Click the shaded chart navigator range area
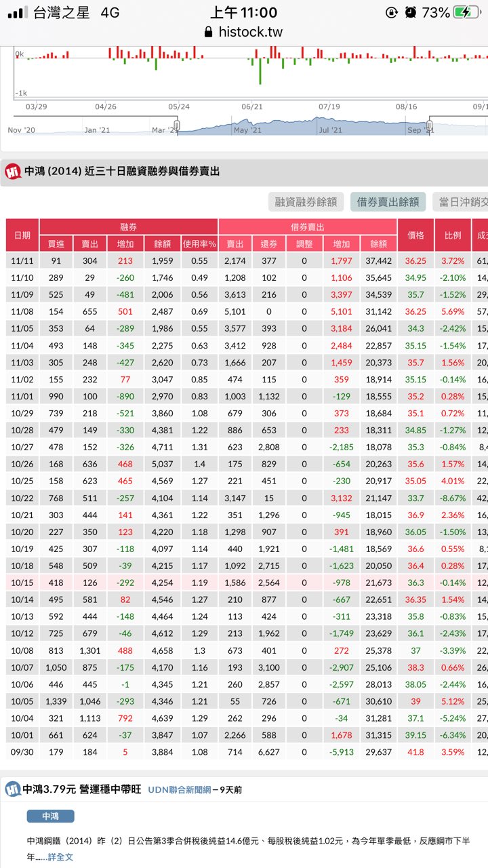Screen dimensions: 488x868 [303, 125]
